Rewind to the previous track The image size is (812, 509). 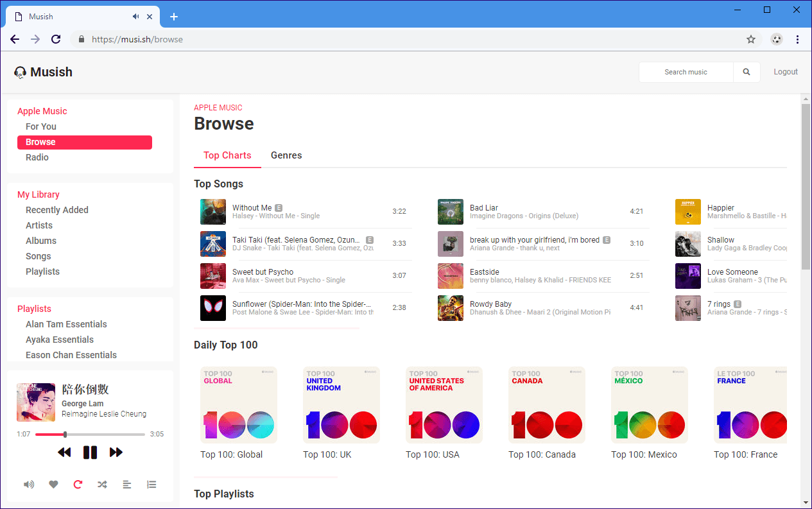point(64,453)
